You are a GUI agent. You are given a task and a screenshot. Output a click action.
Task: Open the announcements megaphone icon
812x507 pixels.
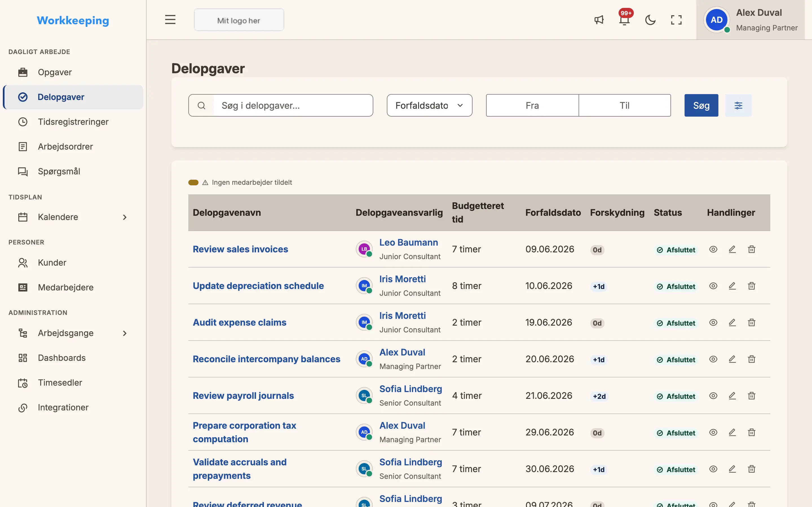[x=599, y=20]
